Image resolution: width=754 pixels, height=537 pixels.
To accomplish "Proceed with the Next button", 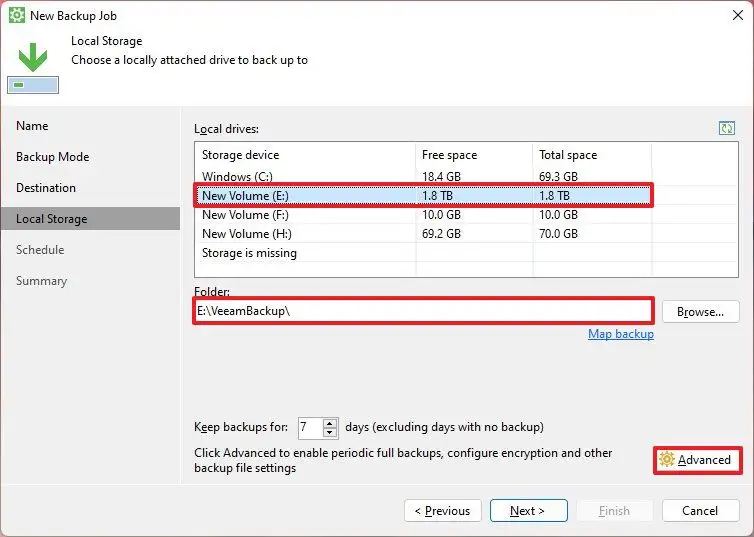I will coord(528,511).
